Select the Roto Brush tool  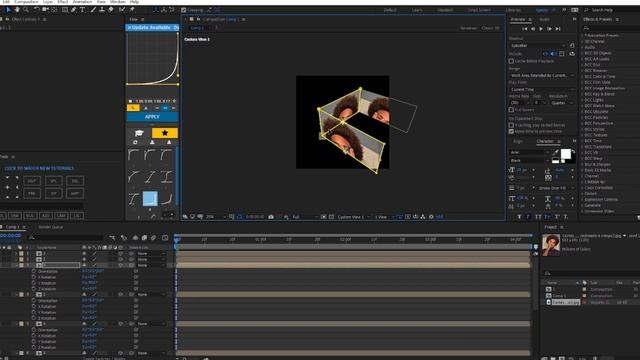122,9
